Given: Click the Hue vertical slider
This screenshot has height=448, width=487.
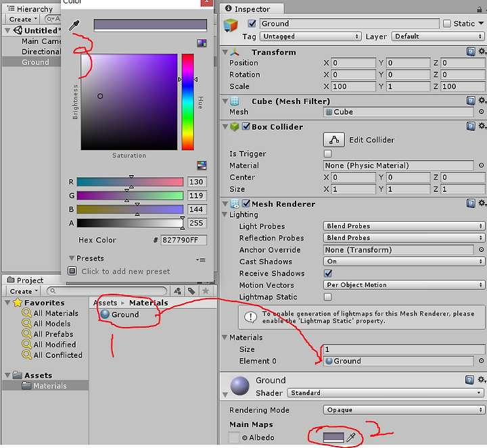Looking at the screenshot, I should (x=188, y=102).
